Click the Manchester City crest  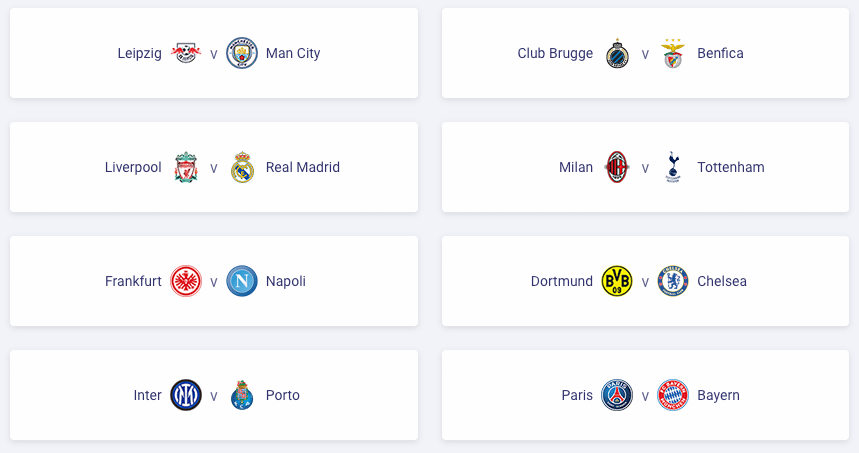point(242,53)
